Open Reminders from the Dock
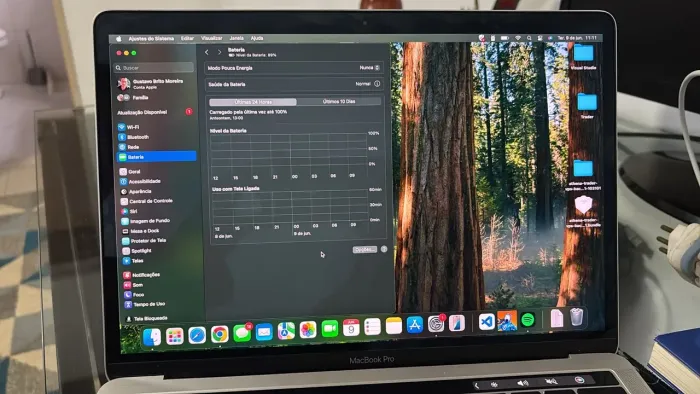 pos(372,327)
